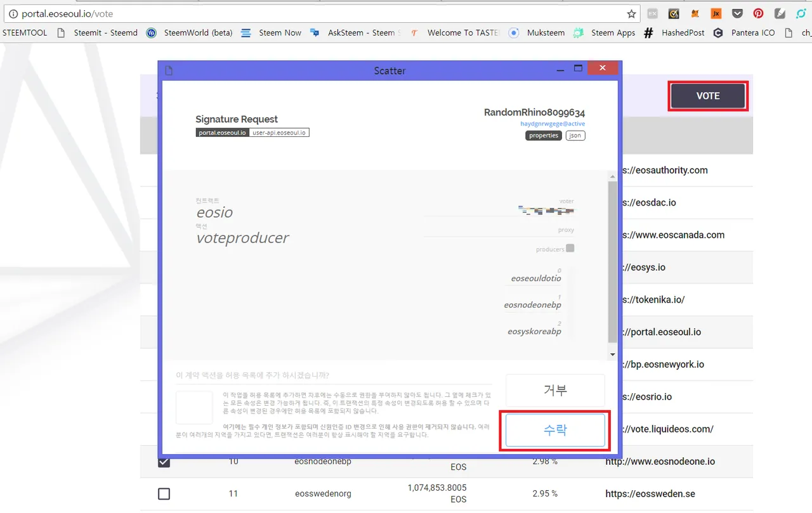This screenshot has width=812, height=513.
Task: Click the RandomRhino8099634 identity name
Action: pos(534,112)
